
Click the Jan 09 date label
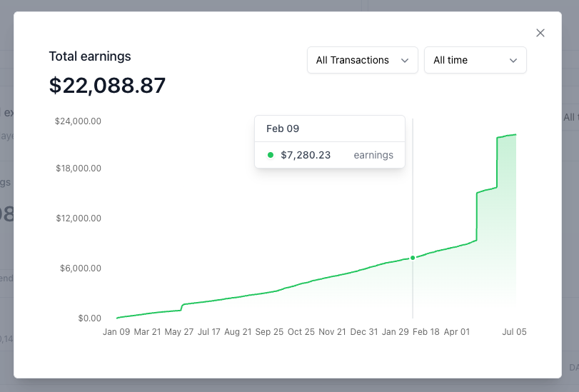pyautogui.click(x=116, y=332)
